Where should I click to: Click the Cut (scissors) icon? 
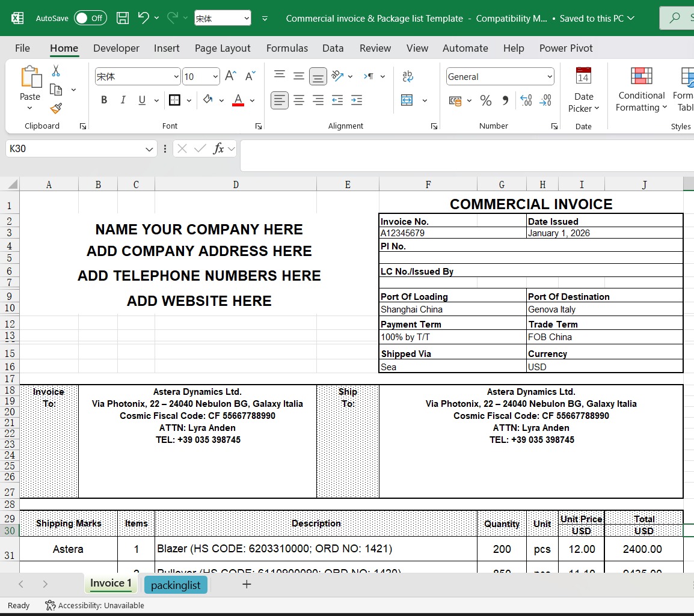(56, 70)
